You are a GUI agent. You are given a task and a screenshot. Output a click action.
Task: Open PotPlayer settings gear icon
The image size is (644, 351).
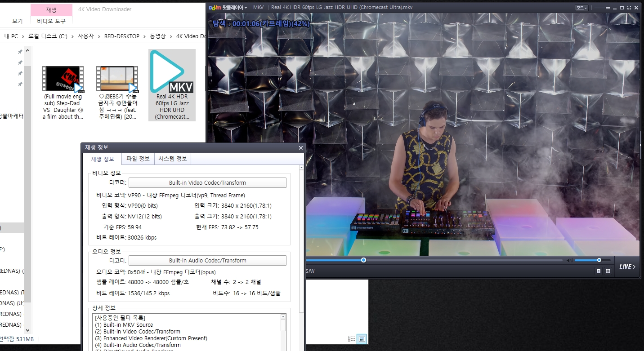tap(608, 271)
